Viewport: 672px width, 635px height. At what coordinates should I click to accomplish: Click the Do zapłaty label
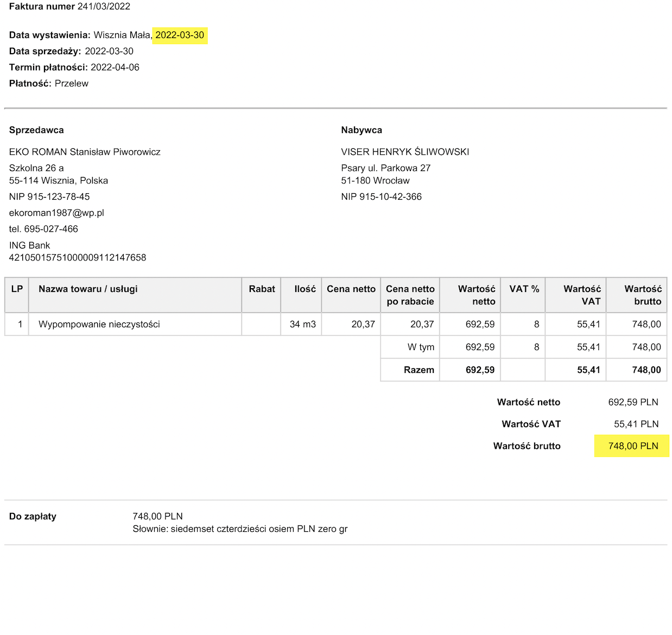(x=33, y=517)
